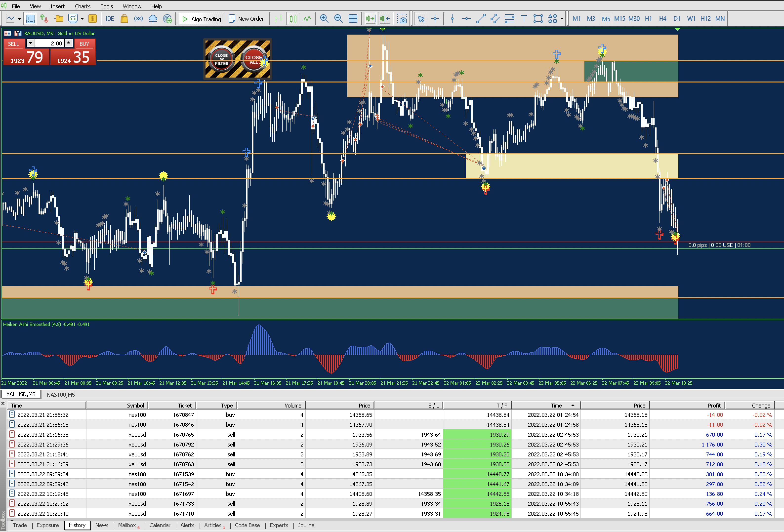Zoom in on the chart

pos(324,19)
